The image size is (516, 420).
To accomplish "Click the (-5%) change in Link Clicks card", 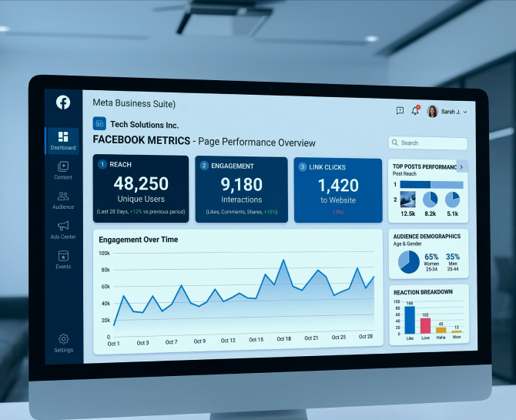I will (338, 212).
